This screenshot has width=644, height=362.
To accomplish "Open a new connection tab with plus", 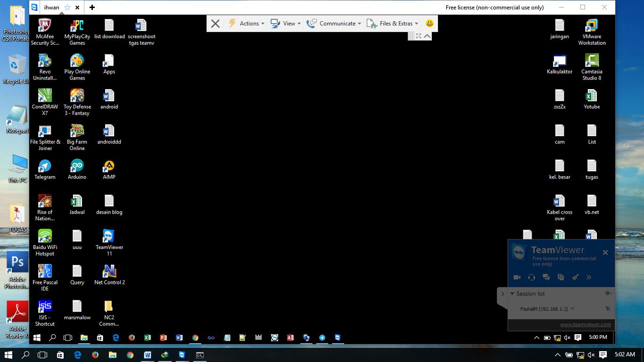I will point(92,8).
